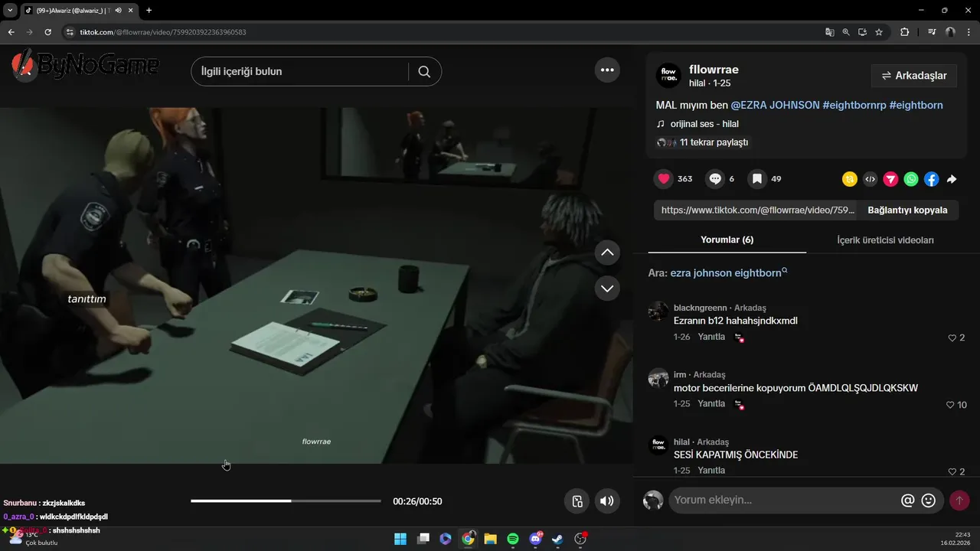This screenshot has height=551, width=980.
Task: Click the browser back arrow
Action: tap(11, 32)
